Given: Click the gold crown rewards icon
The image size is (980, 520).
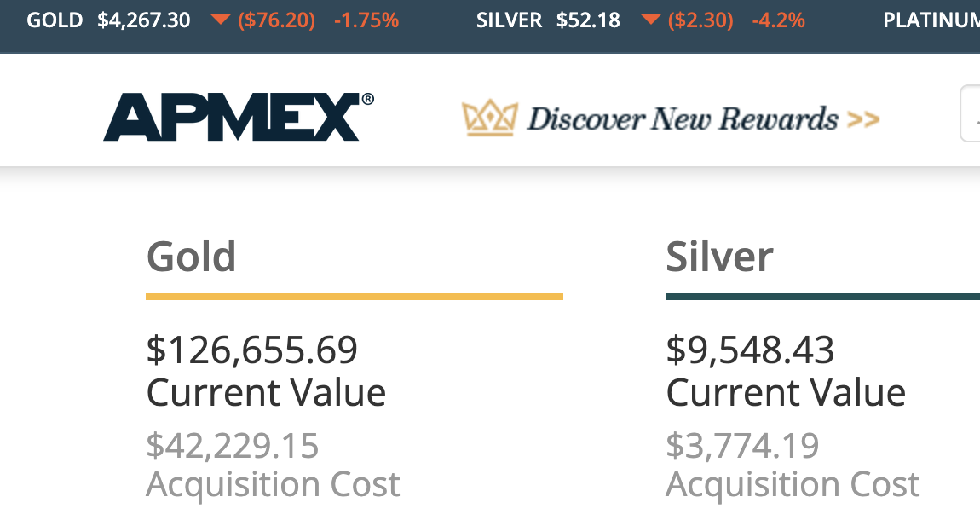Looking at the screenshot, I should pyautogui.click(x=488, y=118).
